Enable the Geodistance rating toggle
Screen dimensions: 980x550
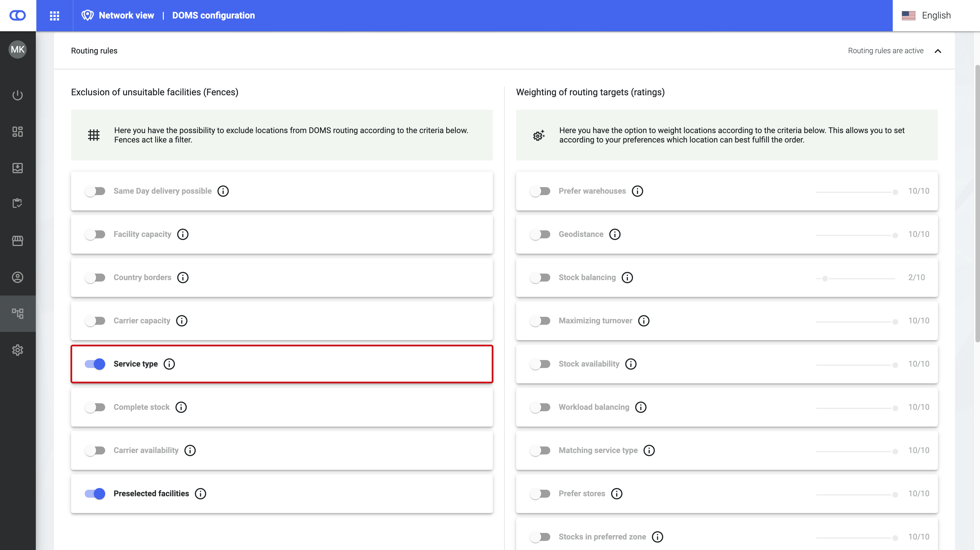click(x=540, y=234)
